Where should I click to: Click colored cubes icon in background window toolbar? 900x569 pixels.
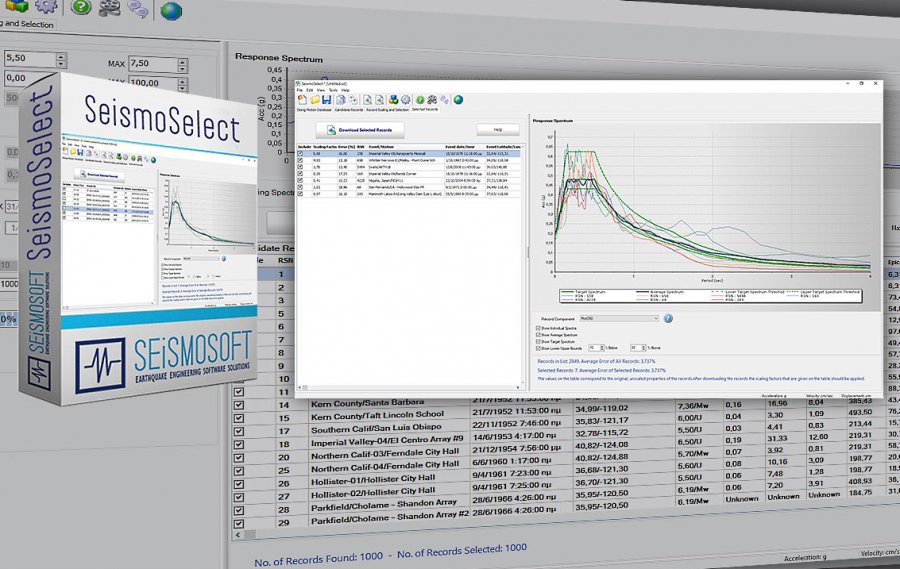pos(16,5)
